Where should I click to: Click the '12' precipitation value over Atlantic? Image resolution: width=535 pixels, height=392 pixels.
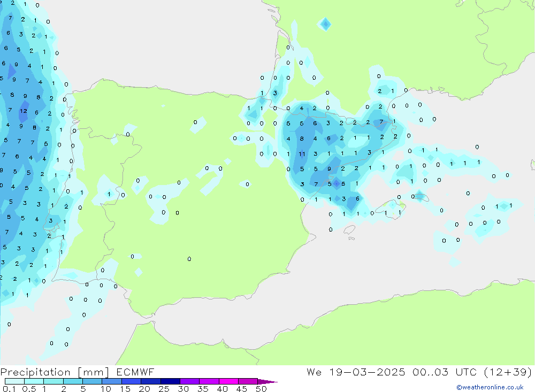[23, 111]
